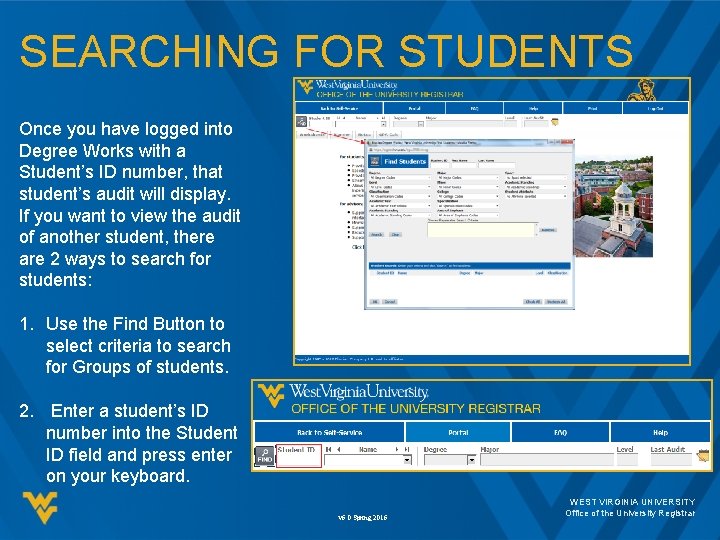Click the Level field in the enlarged toolbar
This screenshot has width=720, height=540.
627,460
